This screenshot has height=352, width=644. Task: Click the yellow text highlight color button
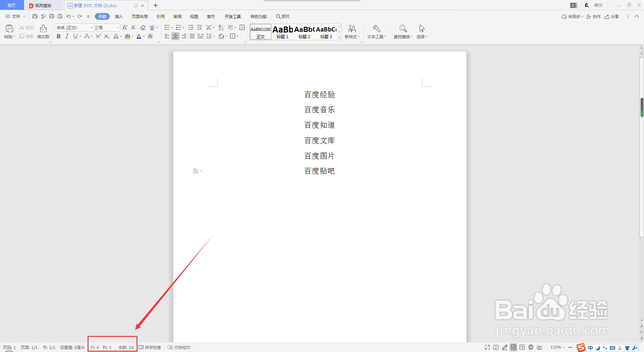[127, 36]
